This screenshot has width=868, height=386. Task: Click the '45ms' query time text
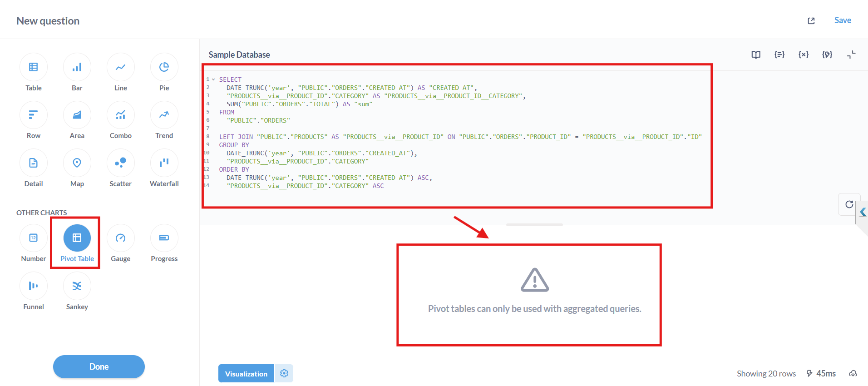tap(826, 374)
